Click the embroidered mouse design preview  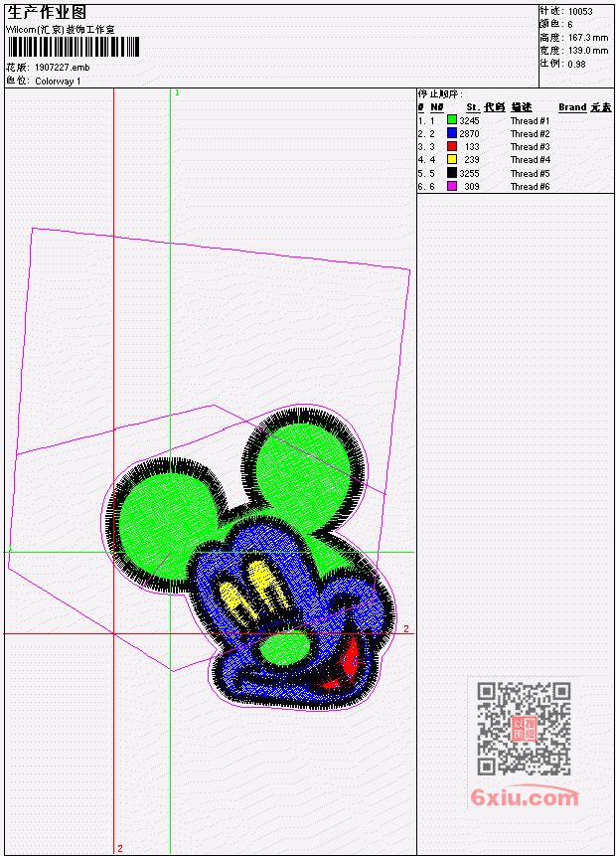[248, 557]
